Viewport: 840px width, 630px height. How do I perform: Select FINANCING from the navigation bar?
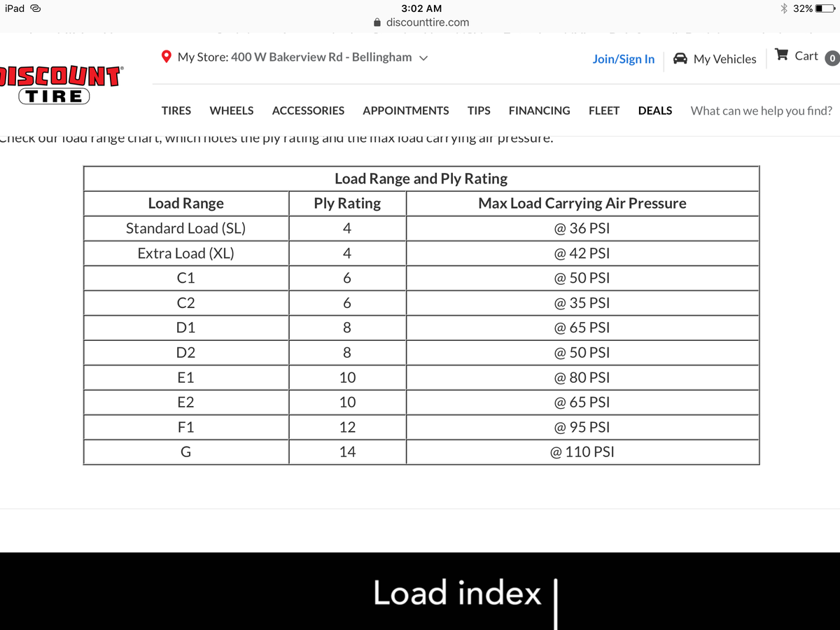coord(539,111)
